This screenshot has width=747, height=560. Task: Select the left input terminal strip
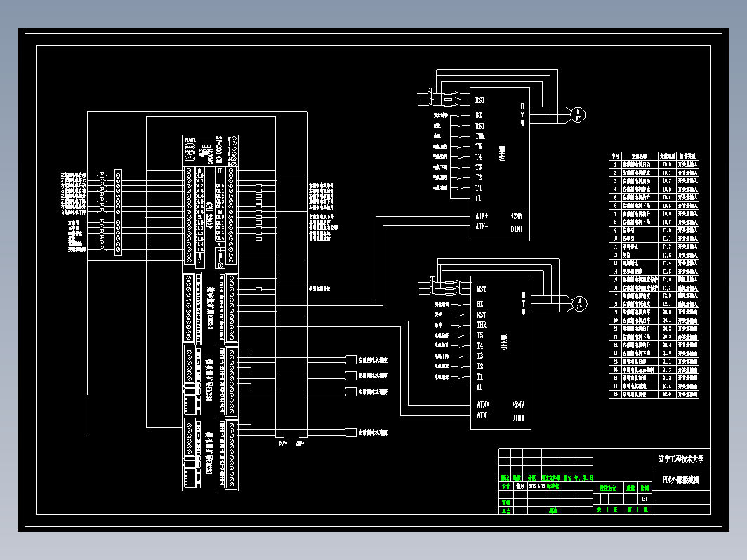(x=118, y=213)
